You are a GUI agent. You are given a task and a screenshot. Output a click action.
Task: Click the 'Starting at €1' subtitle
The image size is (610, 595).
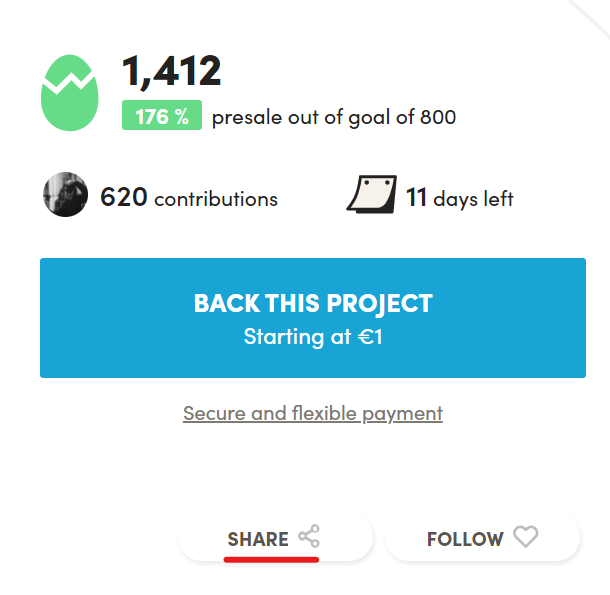tap(313, 337)
